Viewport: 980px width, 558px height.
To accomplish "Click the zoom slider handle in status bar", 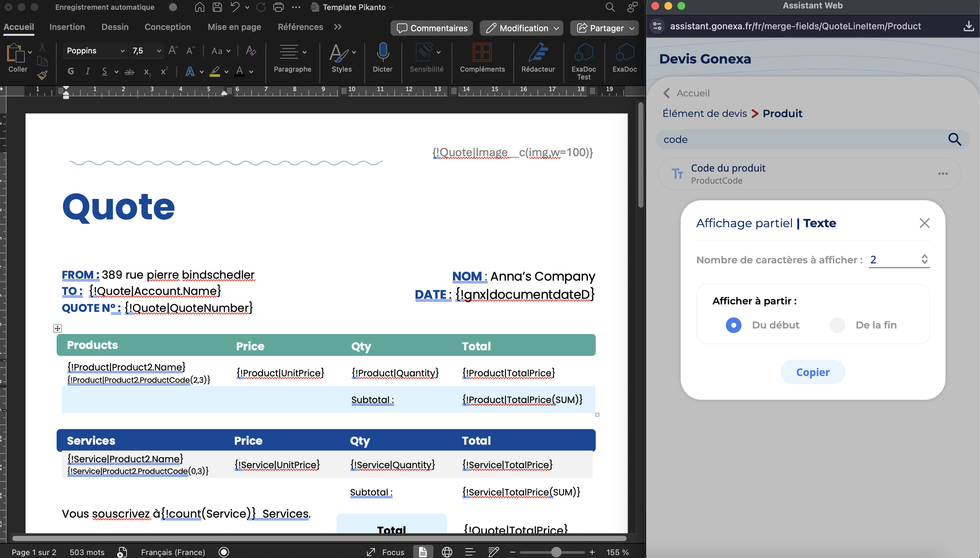I will pos(556,552).
